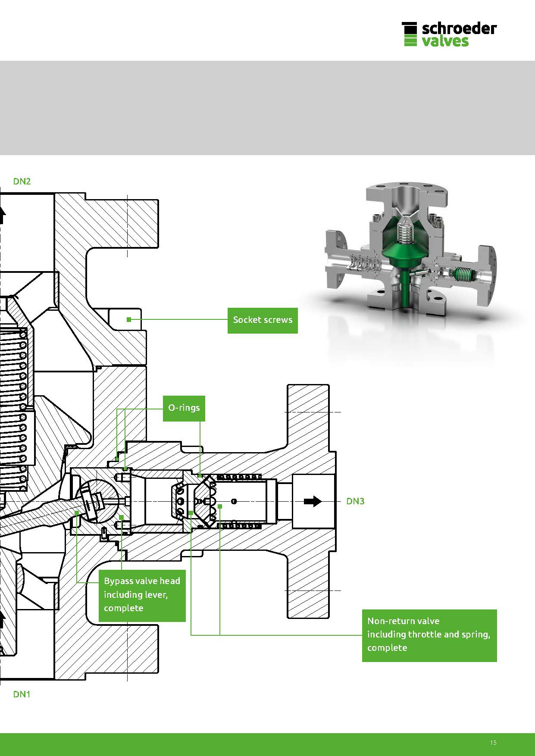535x756 pixels.
Task: Click the gray header banner
Action: [x=267, y=108]
